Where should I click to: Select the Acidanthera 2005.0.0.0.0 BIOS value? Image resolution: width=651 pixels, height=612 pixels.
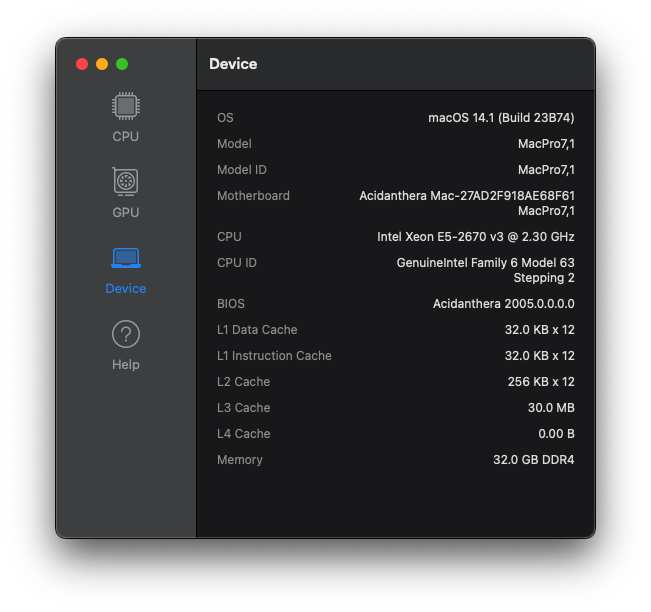[x=504, y=304]
